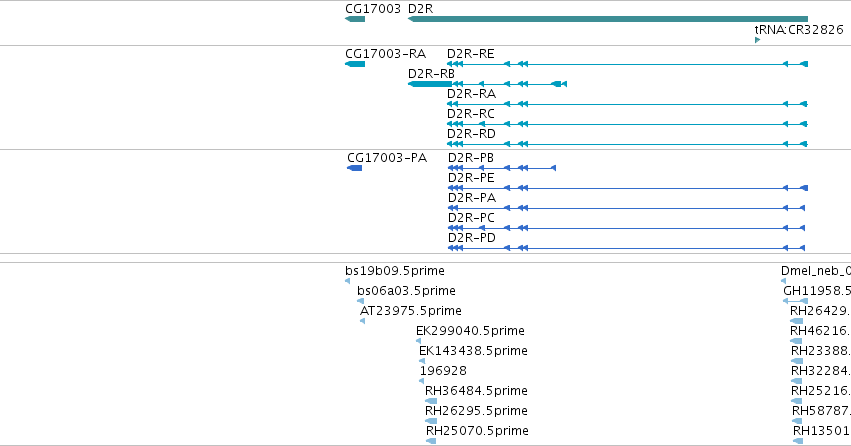Image resolution: width=851 pixels, height=446 pixels.
Task: Select the D2R-PE protein feature line
Action: 628,188
